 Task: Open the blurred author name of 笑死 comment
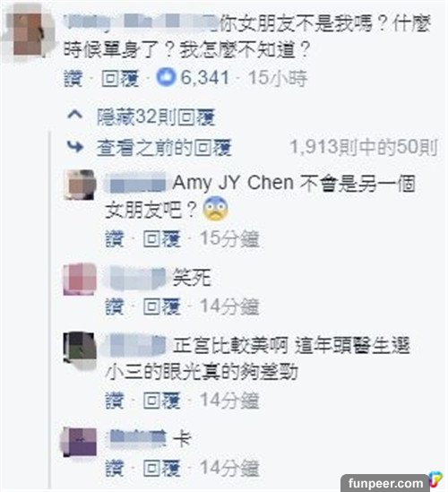pos(136,278)
